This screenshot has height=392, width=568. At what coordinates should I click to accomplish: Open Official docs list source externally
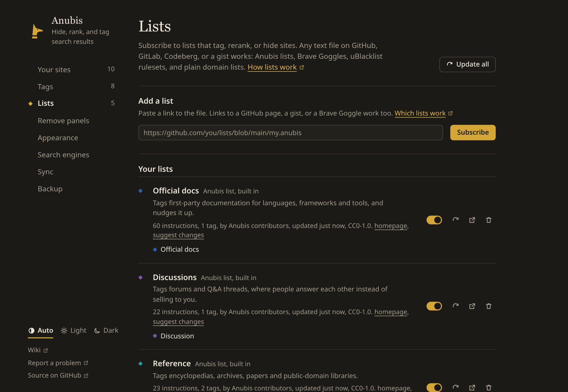pos(472,220)
